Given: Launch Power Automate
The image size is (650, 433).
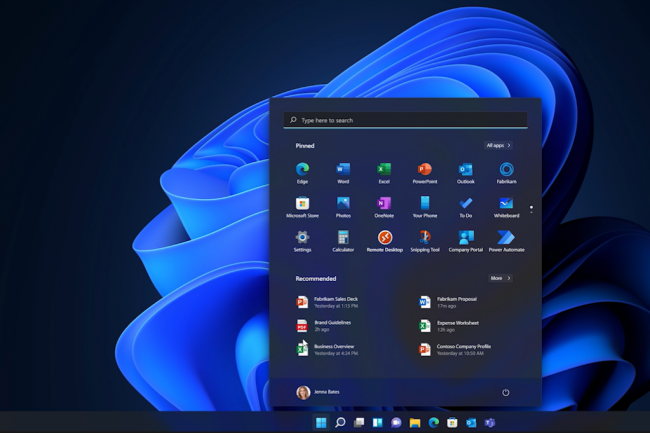Looking at the screenshot, I should tap(506, 241).
